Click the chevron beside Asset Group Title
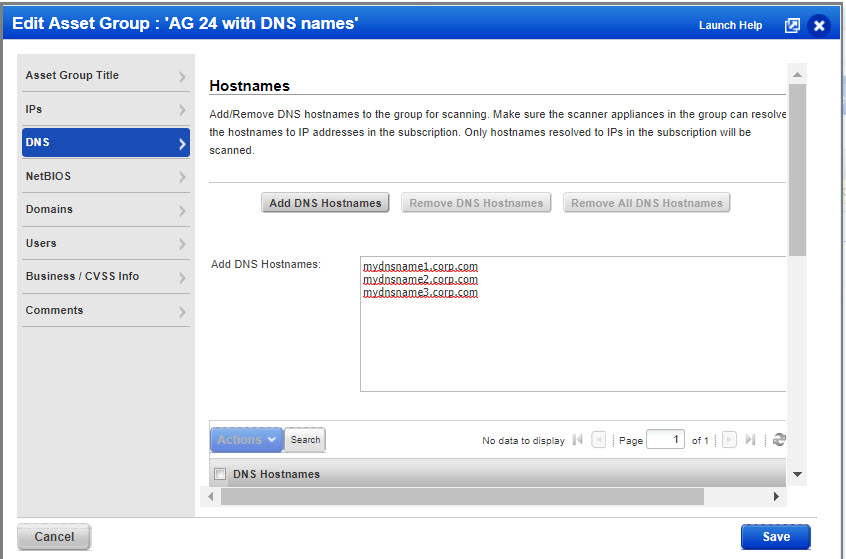This screenshot has height=559, width=846. click(182, 77)
